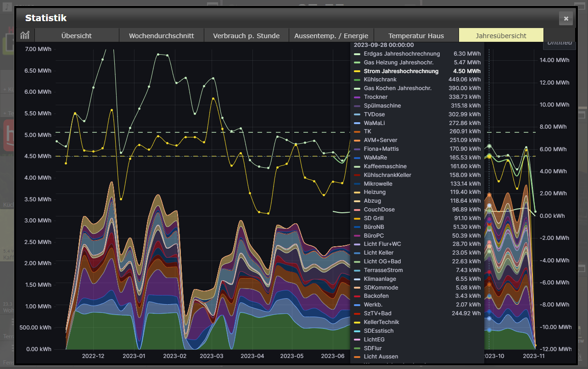Image resolution: width=588 pixels, height=369 pixels.
Task: Click the Spülmaschine entry
Action: pyautogui.click(x=417, y=106)
